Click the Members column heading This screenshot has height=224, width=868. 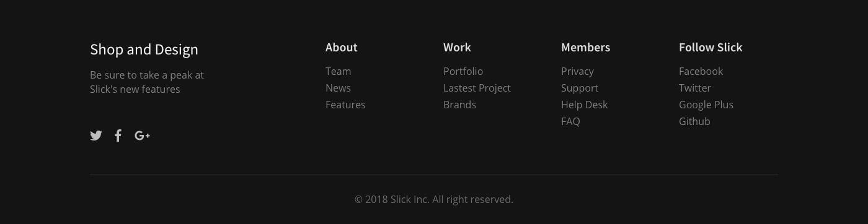(585, 47)
